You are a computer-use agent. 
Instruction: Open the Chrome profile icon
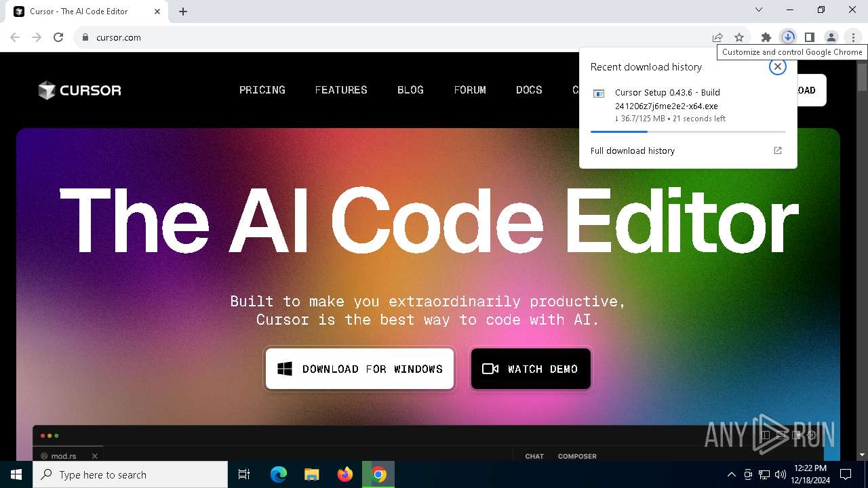click(x=831, y=37)
